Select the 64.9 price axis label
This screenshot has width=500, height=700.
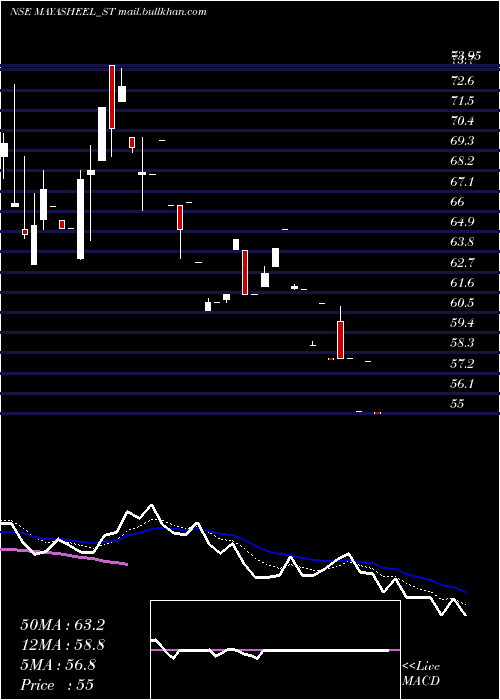point(462,222)
